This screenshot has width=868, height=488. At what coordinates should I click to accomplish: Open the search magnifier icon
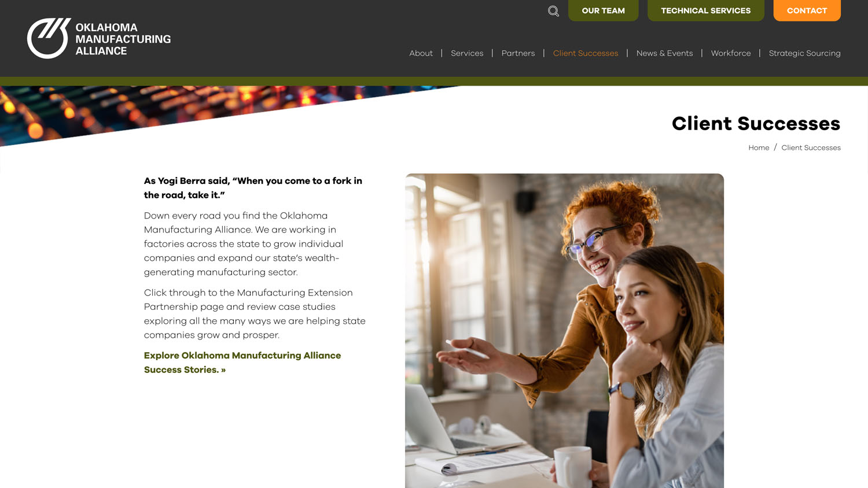click(x=553, y=11)
